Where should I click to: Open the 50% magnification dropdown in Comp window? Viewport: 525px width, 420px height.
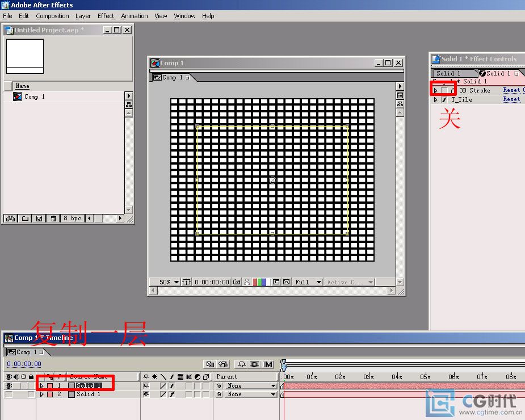[x=169, y=282]
